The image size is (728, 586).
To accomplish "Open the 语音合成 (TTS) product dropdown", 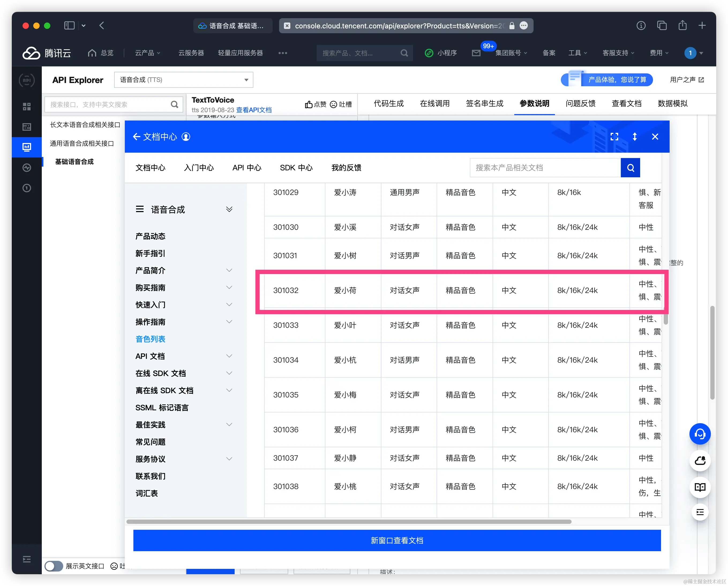I will pyautogui.click(x=183, y=80).
